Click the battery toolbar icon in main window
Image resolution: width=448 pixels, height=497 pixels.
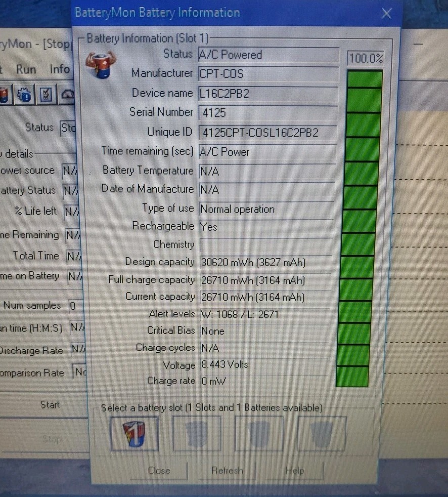point(4,95)
